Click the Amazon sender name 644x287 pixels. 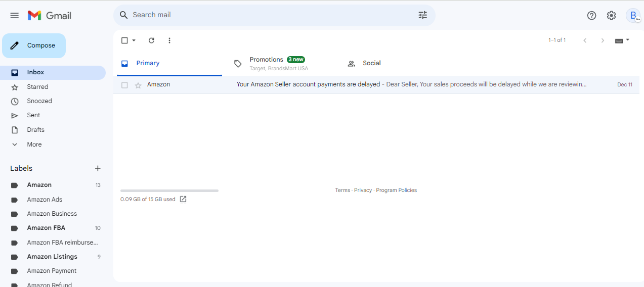coord(158,84)
